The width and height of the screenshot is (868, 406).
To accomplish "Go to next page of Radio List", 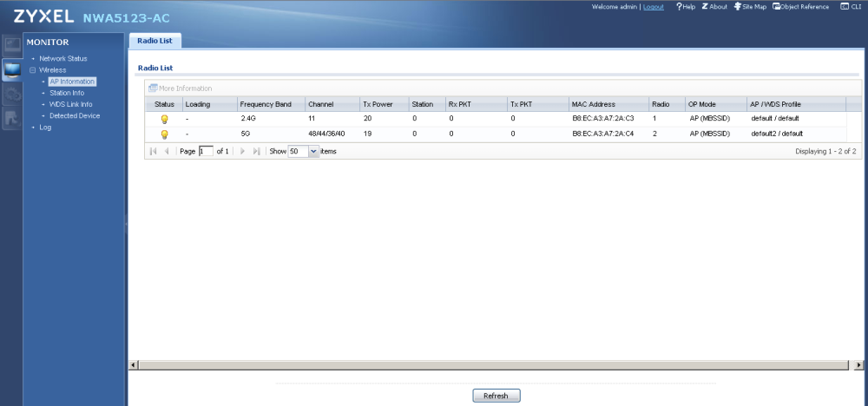I will point(242,151).
